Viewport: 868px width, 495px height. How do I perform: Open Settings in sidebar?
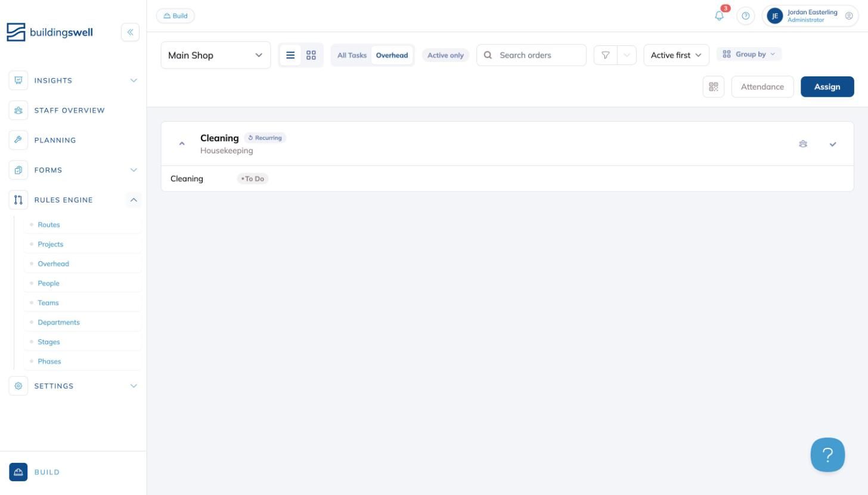(x=54, y=386)
